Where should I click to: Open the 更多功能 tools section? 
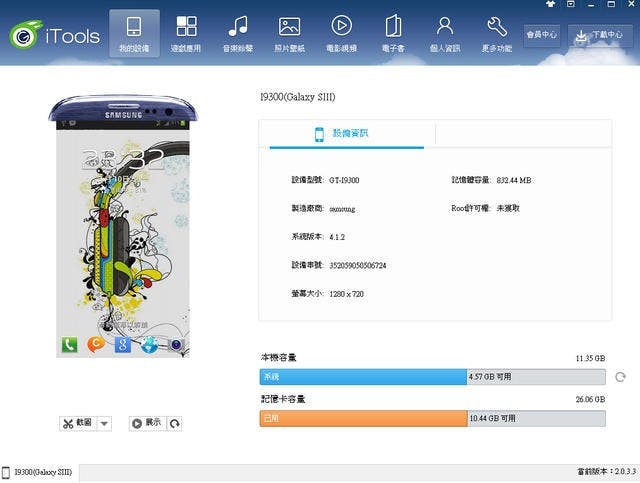[x=497, y=33]
